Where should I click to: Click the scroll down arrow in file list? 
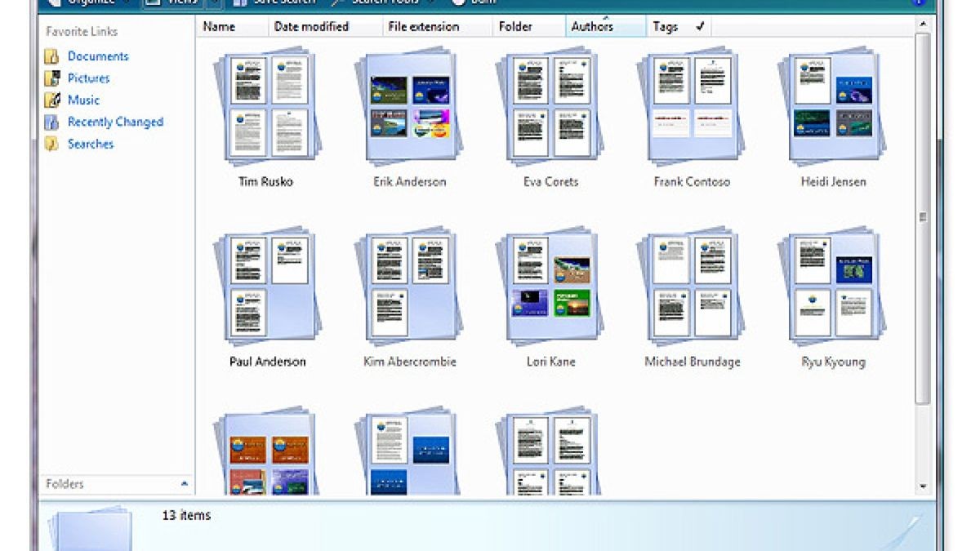(x=922, y=487)
